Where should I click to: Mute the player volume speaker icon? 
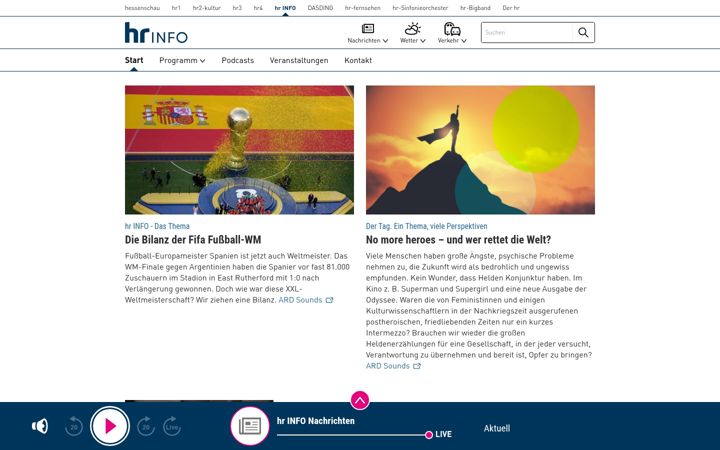pos(39,426)
